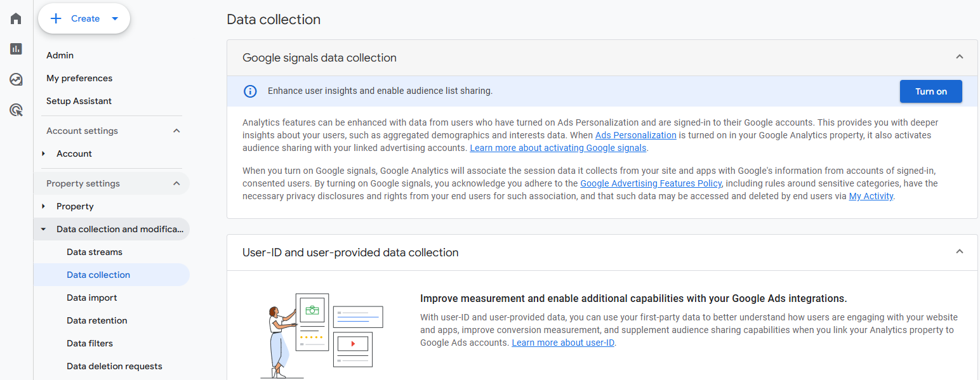Image resolution: width=980 pixels, height=380 pixels.
Task: Click the user-ID illustration image
Action: pos(322,335)
